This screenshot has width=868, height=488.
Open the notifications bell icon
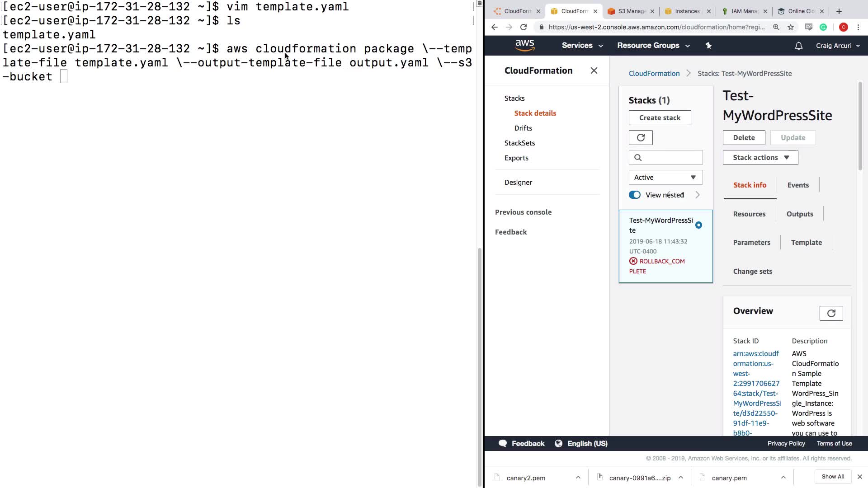pos(798,46)
